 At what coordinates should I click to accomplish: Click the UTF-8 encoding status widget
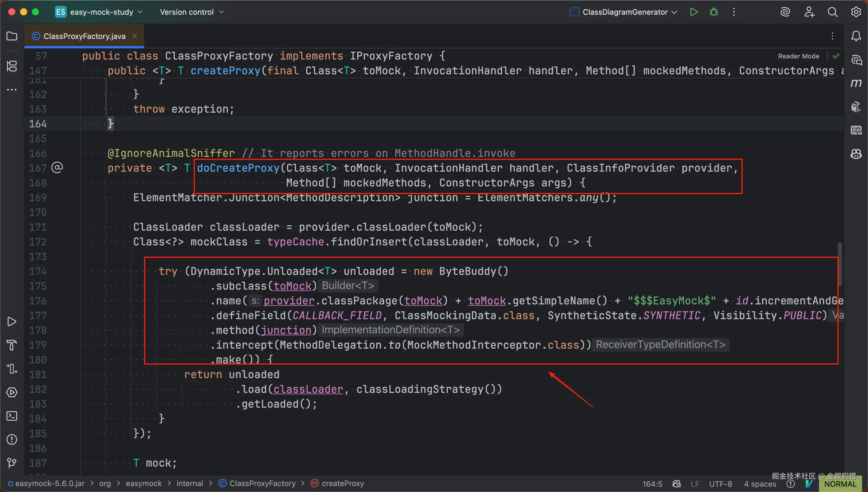pyautogui.click(x=720, y=484)
